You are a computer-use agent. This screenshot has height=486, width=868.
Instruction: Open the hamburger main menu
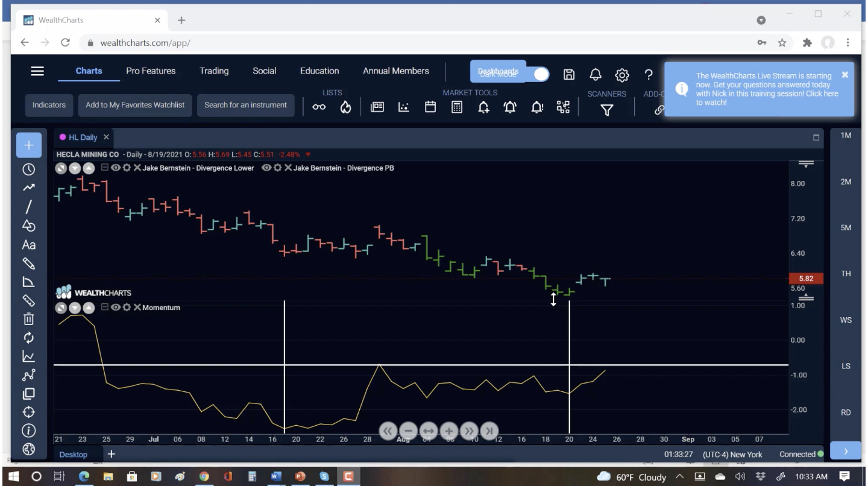(37, 71)
